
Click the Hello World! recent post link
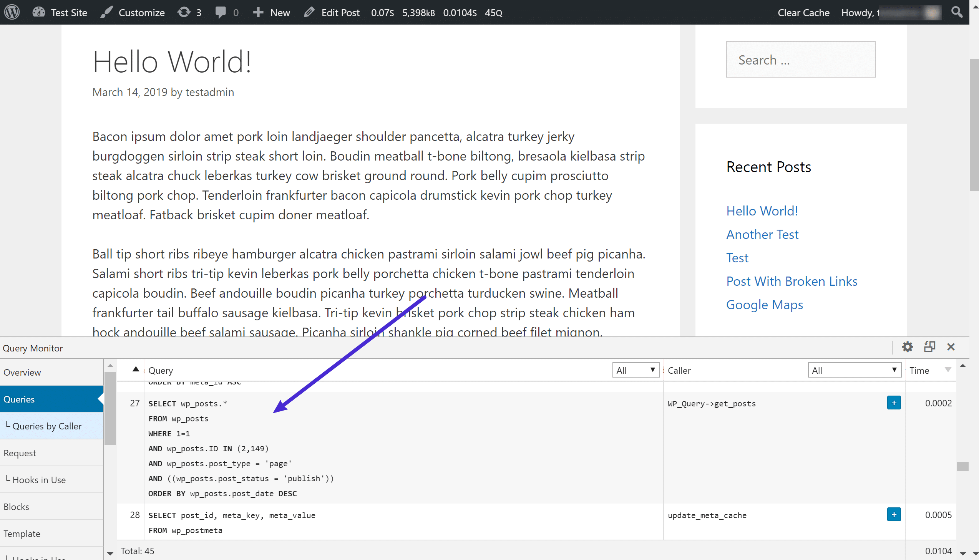point(762,210)
